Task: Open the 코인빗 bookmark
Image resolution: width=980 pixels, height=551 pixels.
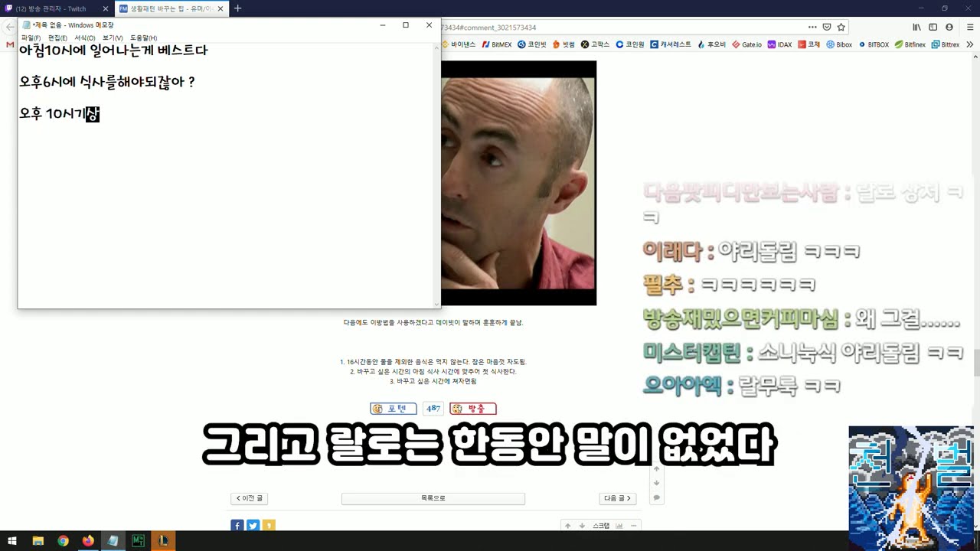Action: pos(532,44)
